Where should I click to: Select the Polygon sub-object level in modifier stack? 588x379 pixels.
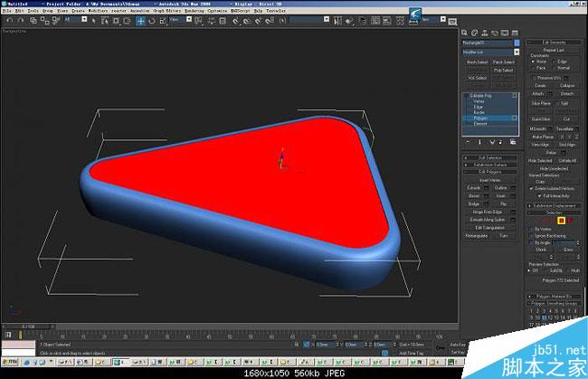[480, 117]
